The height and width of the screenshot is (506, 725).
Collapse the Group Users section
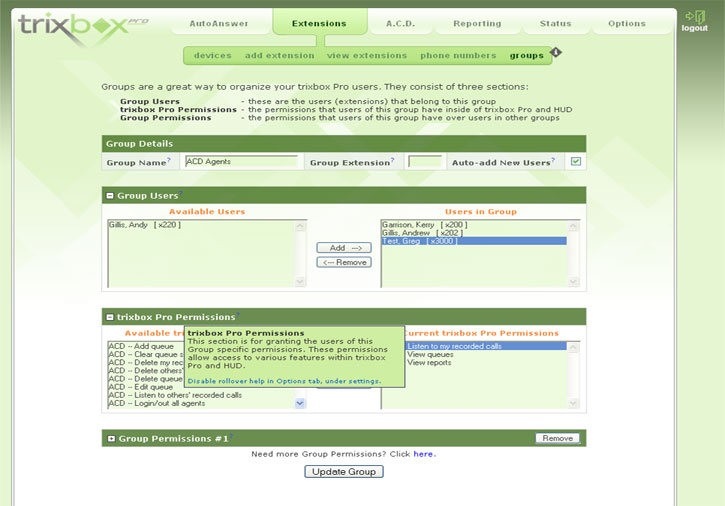pos(110,196)
